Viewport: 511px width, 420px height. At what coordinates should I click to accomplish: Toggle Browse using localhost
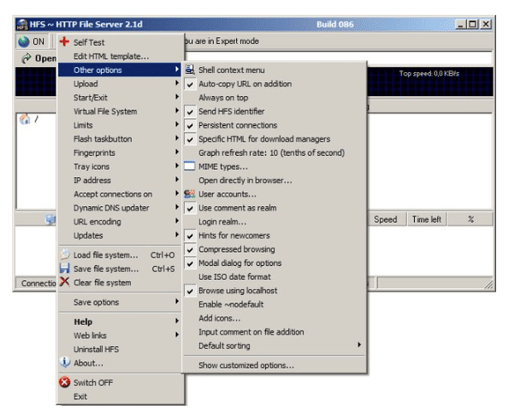click(x=274, y=290)
